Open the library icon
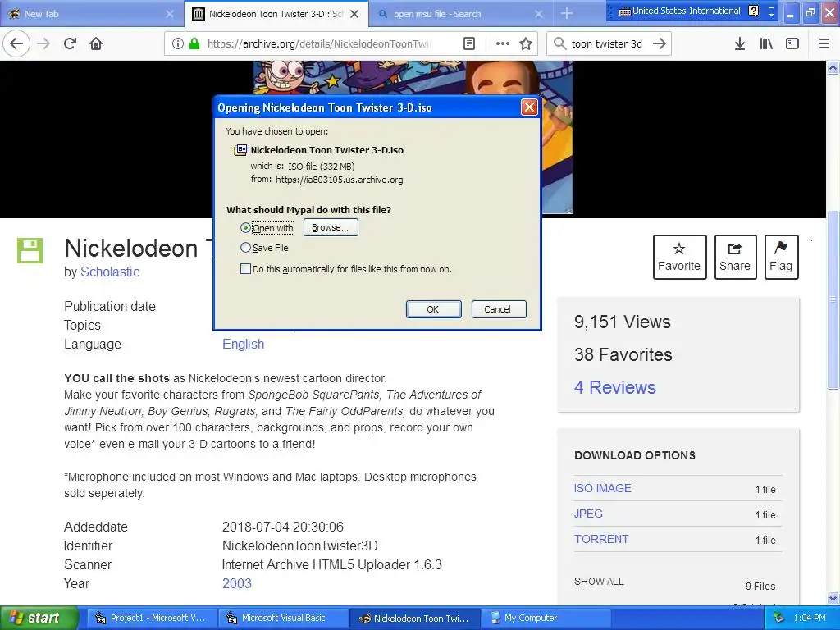Viewport: 840px width, 630px height. pos(766,43)
